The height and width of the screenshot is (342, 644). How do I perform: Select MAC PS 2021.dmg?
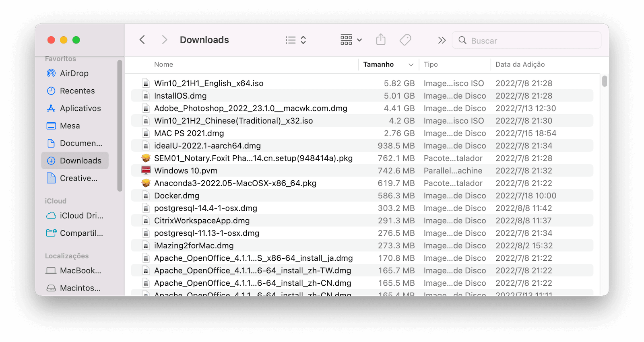point(362,133)
